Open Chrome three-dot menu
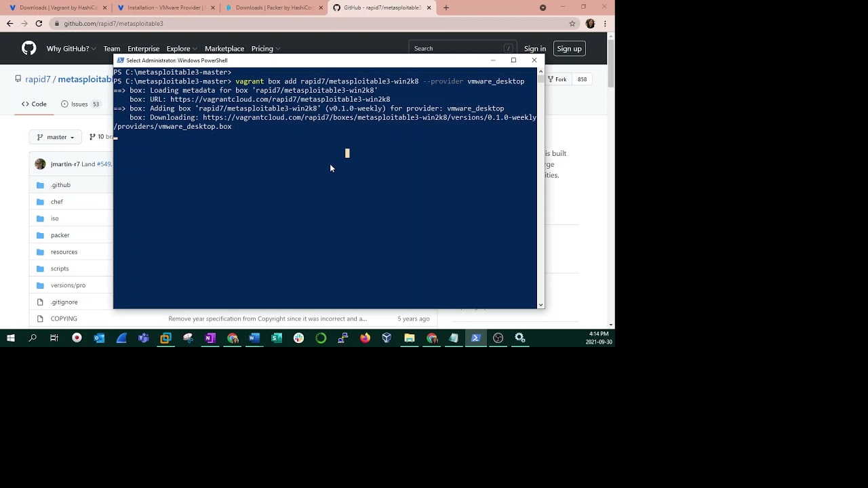 (605, 24)
